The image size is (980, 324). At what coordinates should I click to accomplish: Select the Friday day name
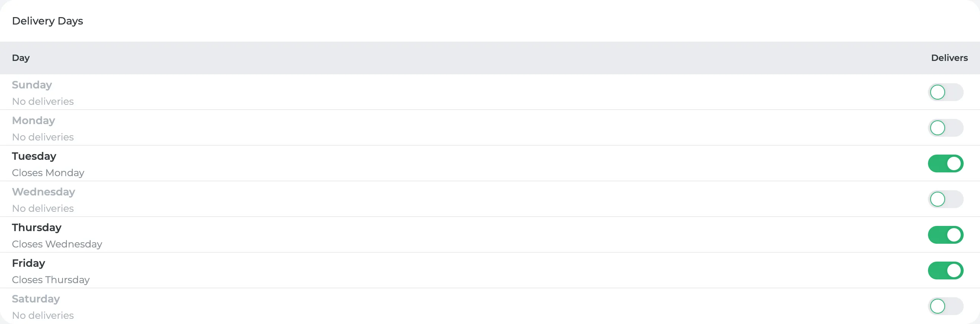point(29,263)
